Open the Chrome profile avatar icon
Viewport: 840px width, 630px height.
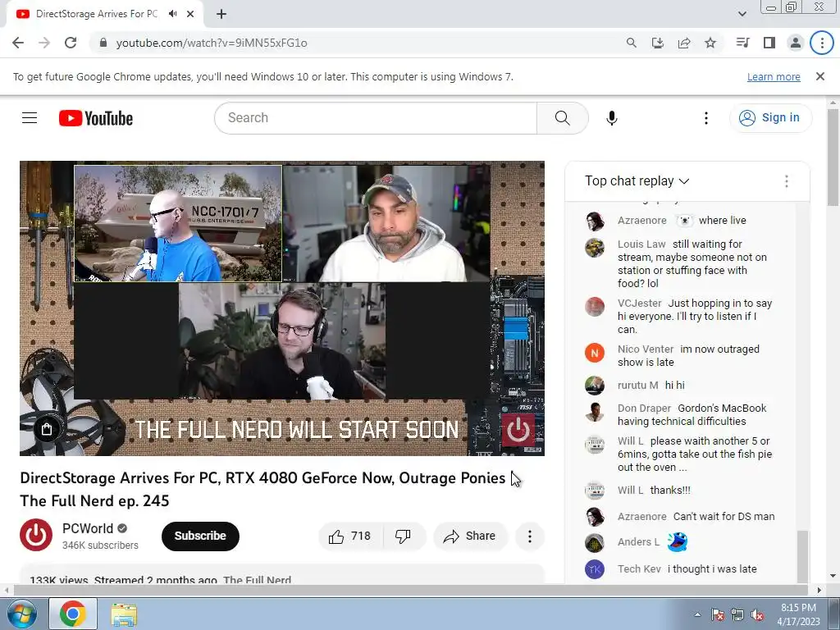pos(796,43)
